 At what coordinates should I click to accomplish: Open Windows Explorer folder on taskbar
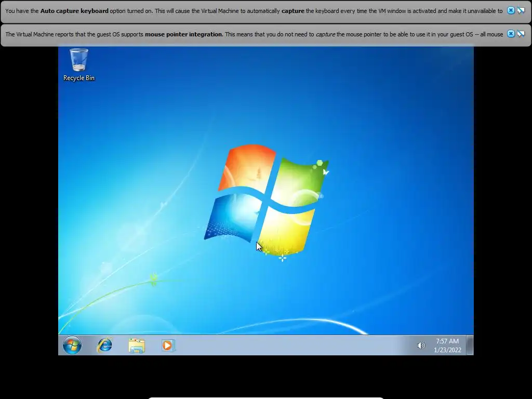137,345
